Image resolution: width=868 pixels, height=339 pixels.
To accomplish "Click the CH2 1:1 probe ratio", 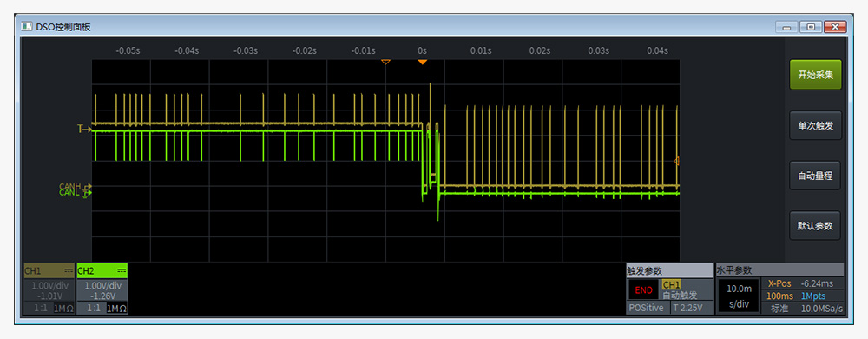I will click(93, 308).
